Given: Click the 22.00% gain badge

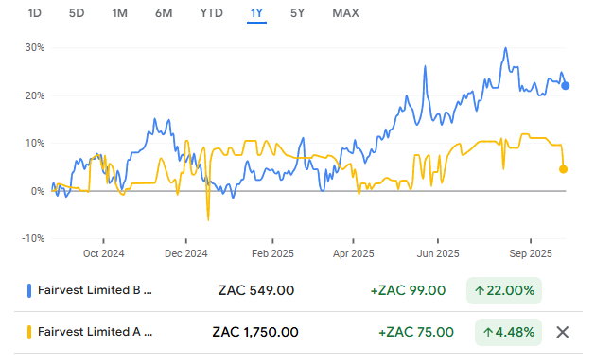Looking at the screenshot, I should coord(504,291).
